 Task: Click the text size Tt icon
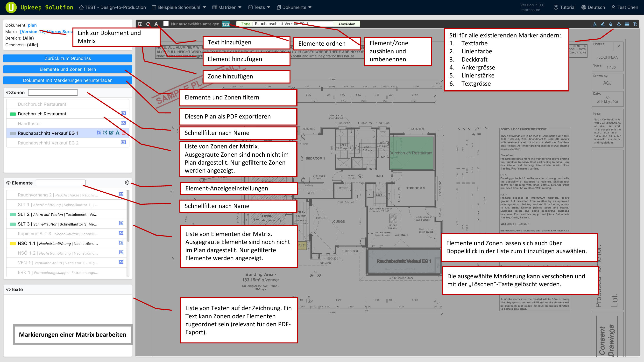click(635, 24)
